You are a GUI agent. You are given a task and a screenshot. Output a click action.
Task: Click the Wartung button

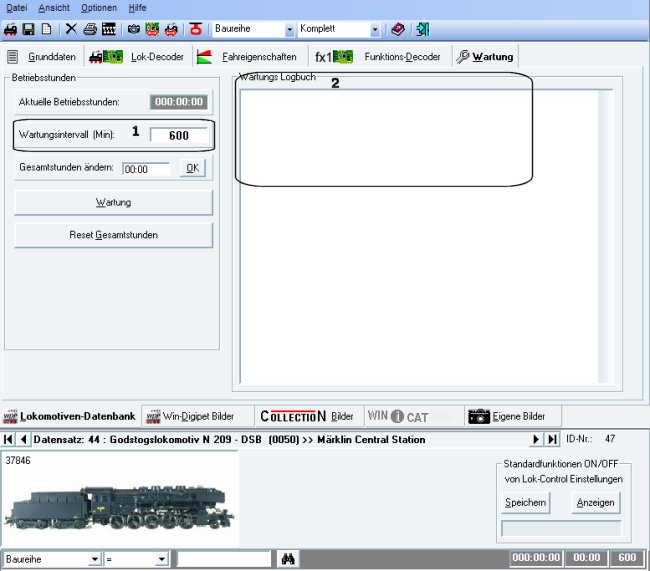click(113, 202)
